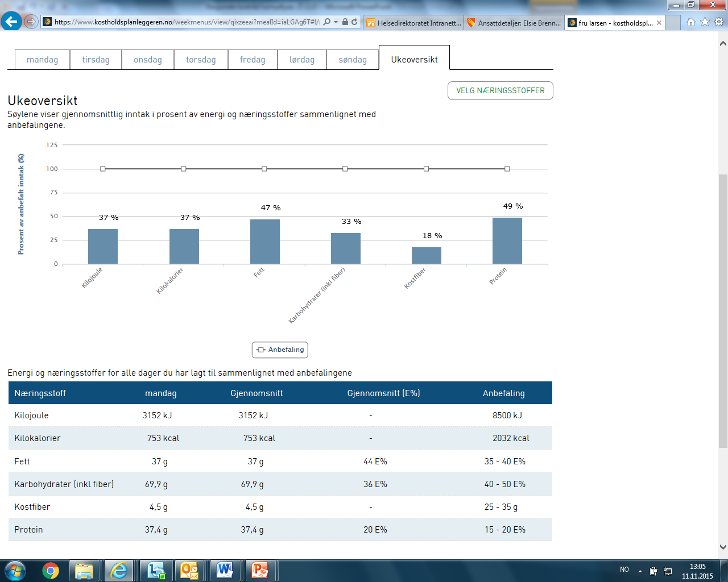The height and width of the screenshot is (582, 728).
Task: Toggle the Anbefaling legend entry
Action: [280, 350]
